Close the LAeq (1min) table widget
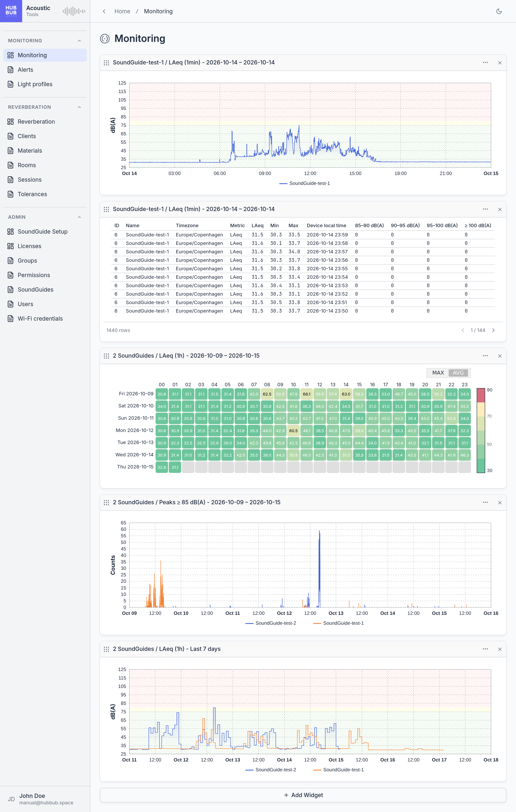The width and height of the screenshot is (516, 812). (x=499, y=209)
